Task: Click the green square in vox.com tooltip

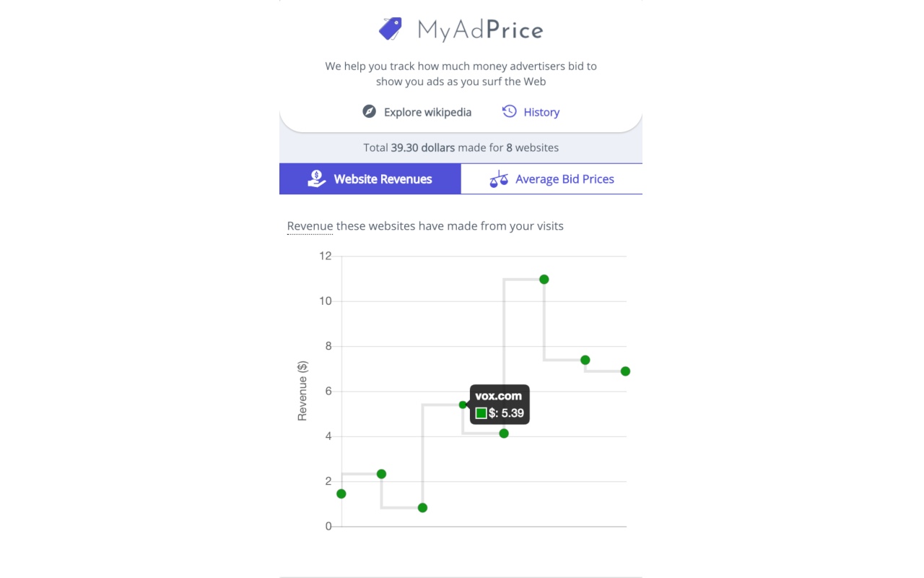Action: tap(481, 413)
